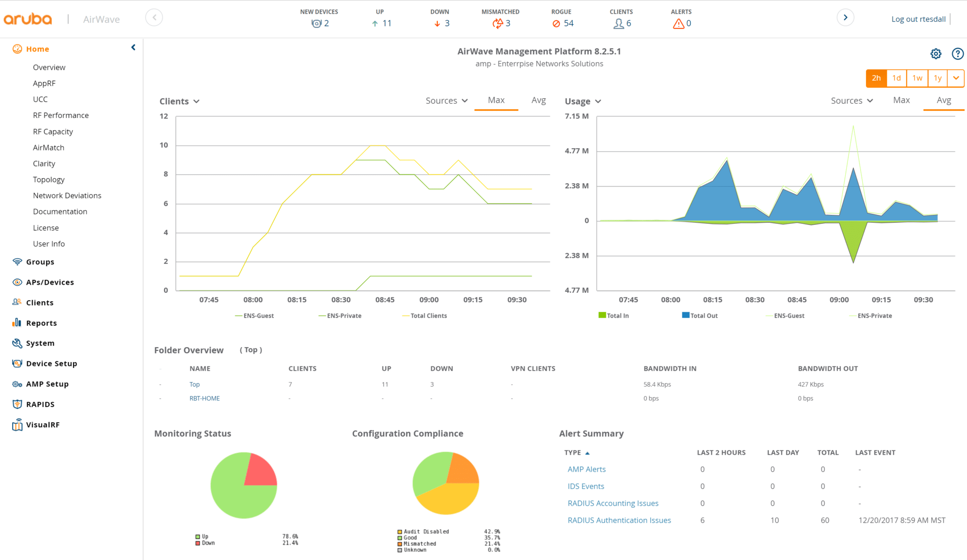The width and height of the screenshot is (967, 560).
Task: Open the Network Deviations page
Action: tap(67, 195)
